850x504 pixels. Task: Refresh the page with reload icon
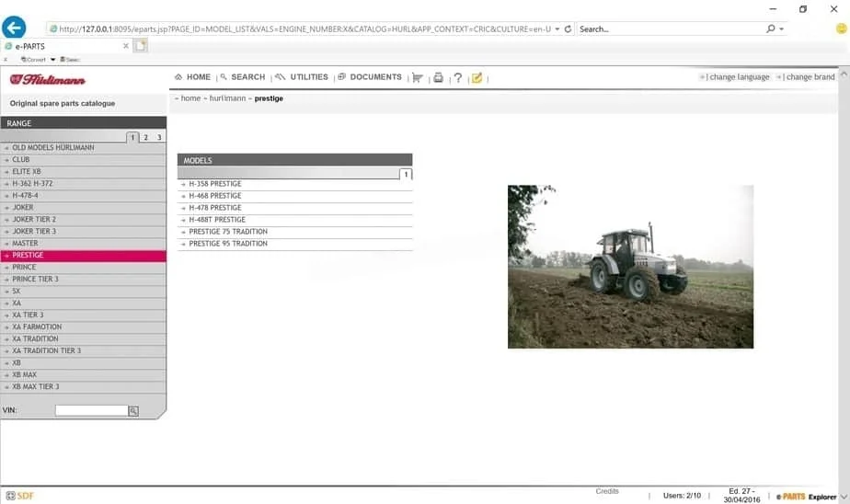[568, 29]
